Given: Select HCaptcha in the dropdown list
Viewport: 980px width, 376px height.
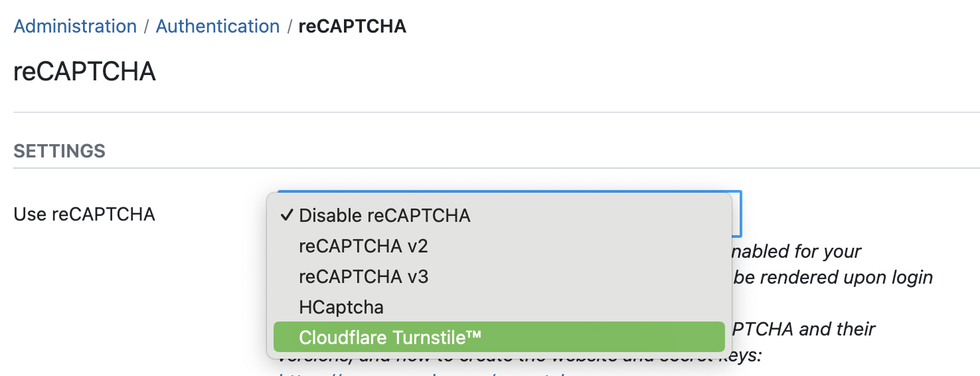Looking at the screenshot, I should click(341, 307).
